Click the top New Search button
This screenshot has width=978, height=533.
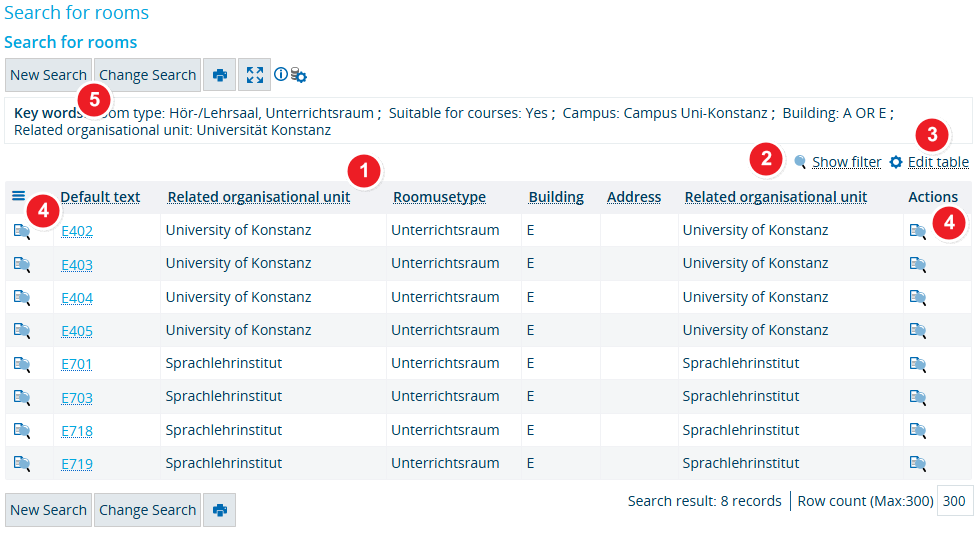click(x=49, y=75)
